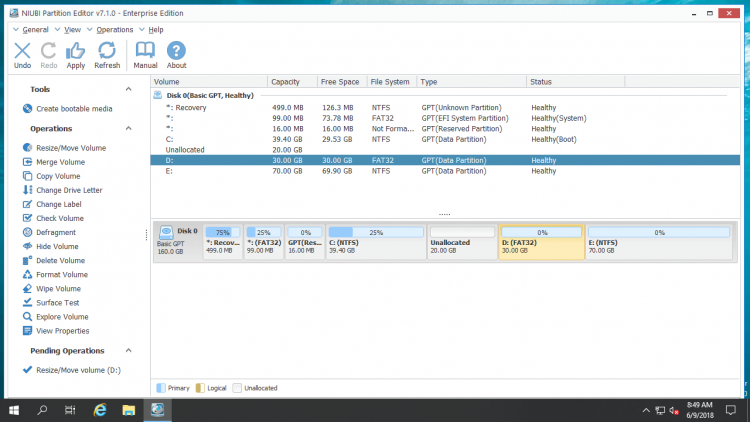Open the Windows Start menu
This screenshot has height=422, width=750.
pyautogui.click(x=14, y=410)
